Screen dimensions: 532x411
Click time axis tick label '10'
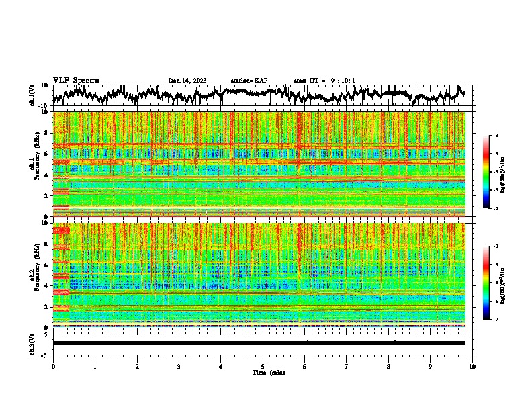point(472,367)
